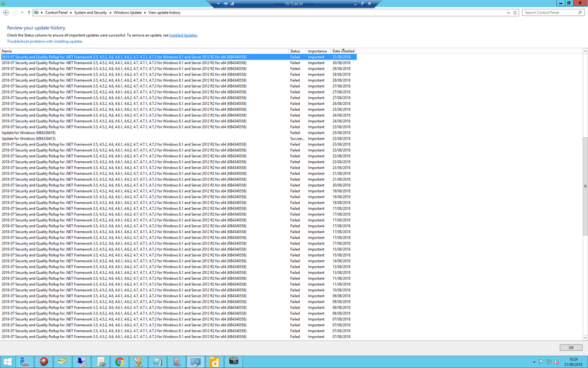588x368 pixels.
Task: Navigate to Control Panel breadcrumb
Action: (x=56, y=12)
